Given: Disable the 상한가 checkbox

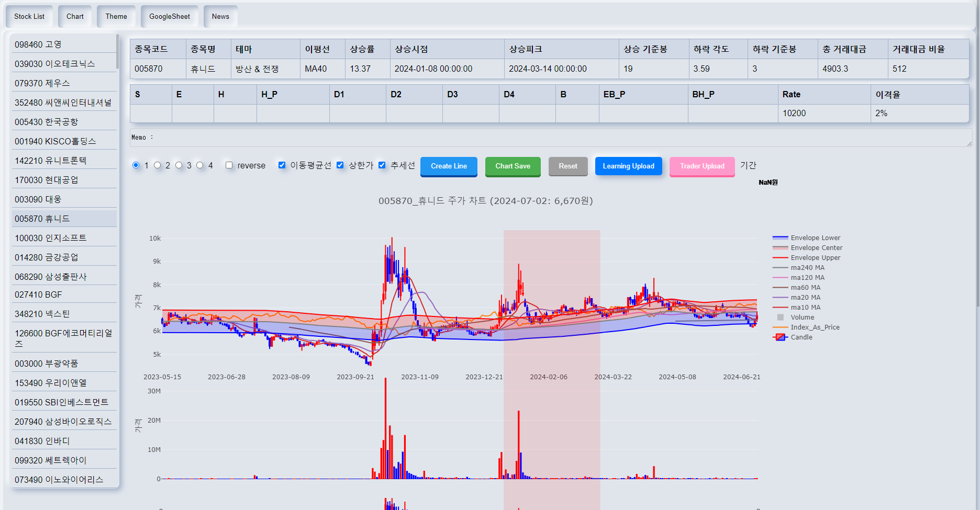Looking at the screenshot, I should 340,165.
